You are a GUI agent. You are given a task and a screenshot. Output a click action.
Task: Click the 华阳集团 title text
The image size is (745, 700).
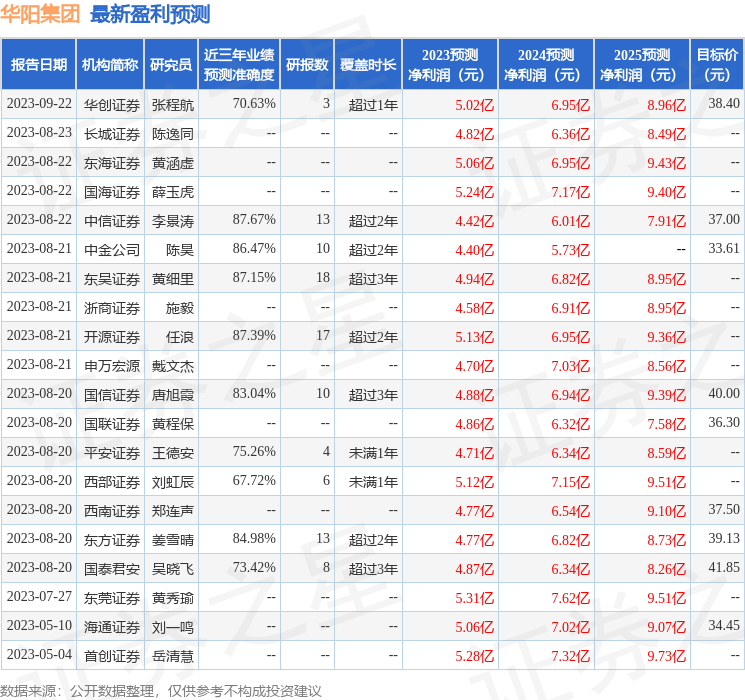40,14
